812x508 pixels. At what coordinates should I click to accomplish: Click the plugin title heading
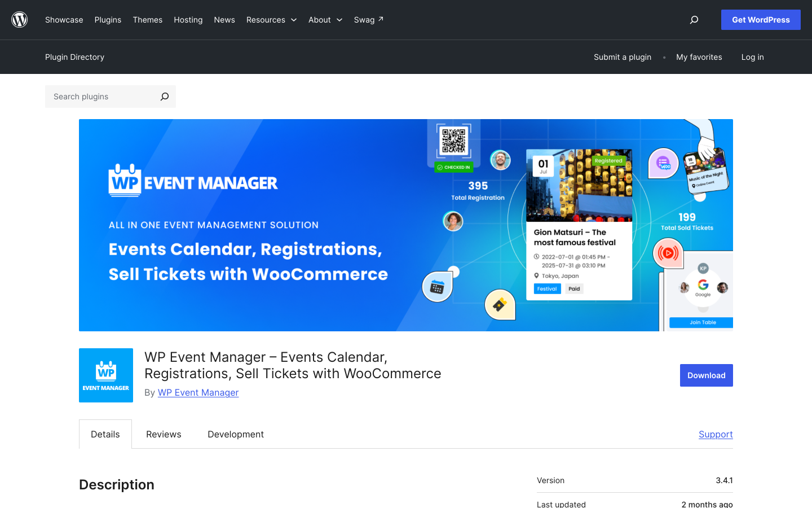tap(293, 365)
